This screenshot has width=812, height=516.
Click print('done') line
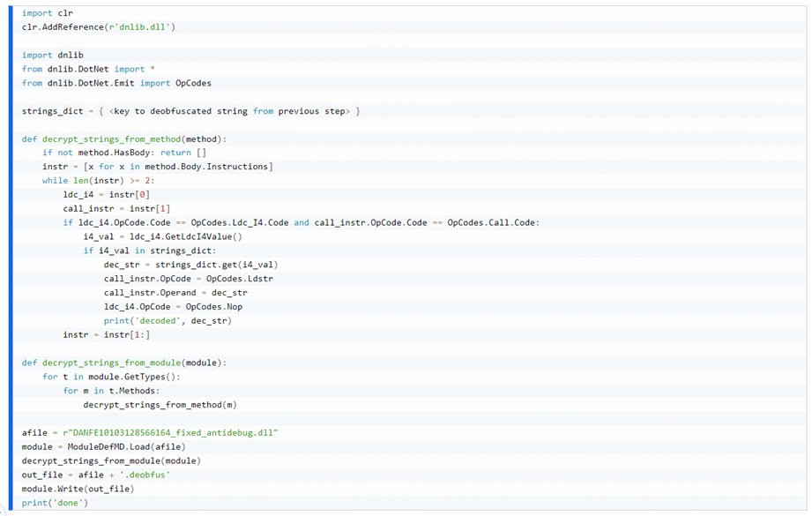click(55, 502)
